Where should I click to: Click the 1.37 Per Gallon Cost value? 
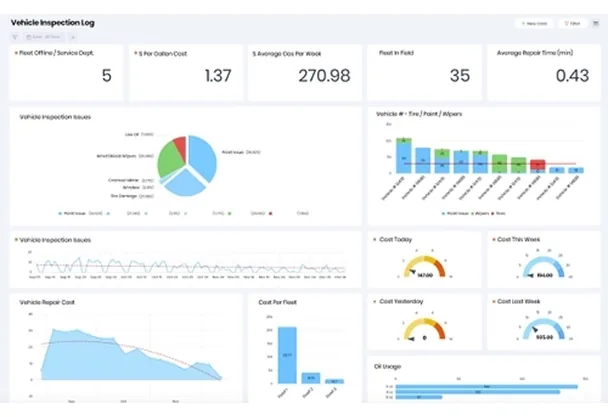[218, 76]
